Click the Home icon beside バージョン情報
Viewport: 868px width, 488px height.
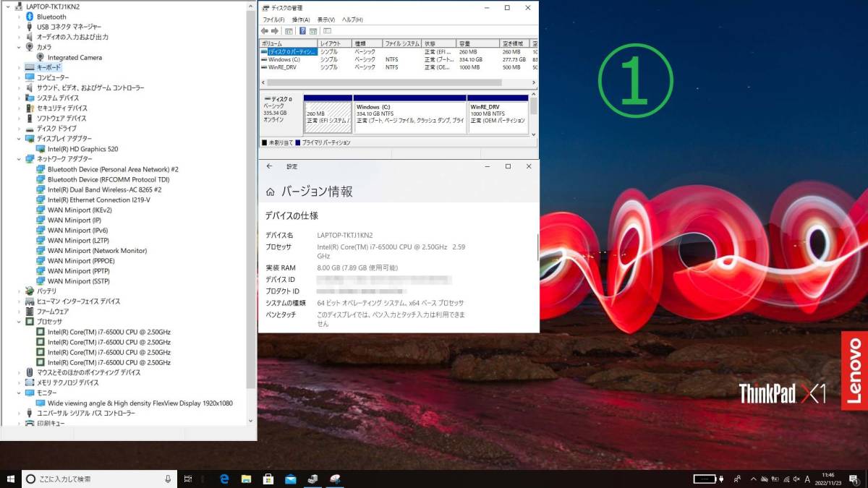270,192
